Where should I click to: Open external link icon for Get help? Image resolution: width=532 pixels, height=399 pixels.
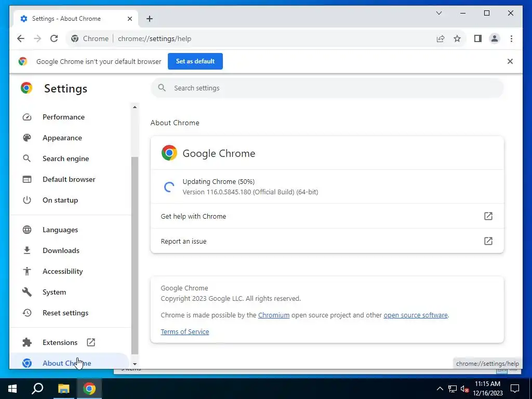[488, 216]
